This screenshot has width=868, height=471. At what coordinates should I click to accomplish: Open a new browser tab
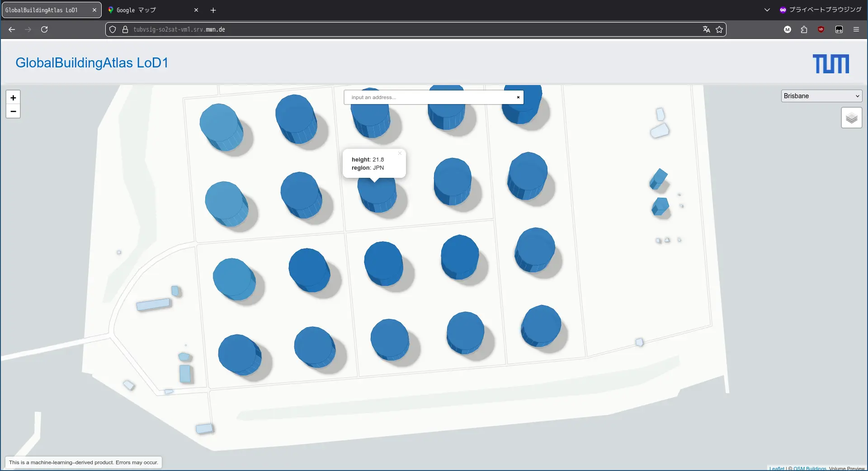coord(213,10)
